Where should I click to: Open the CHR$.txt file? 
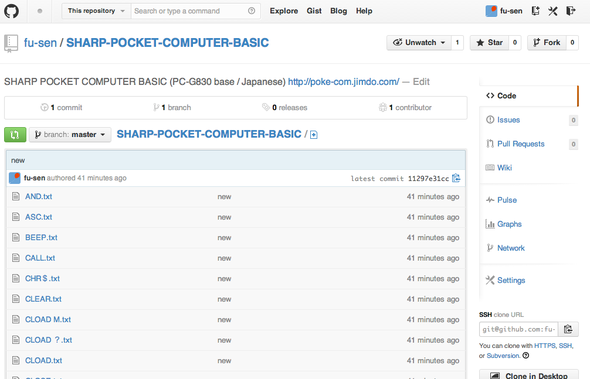pyautogui.click(x=43, y=279)
